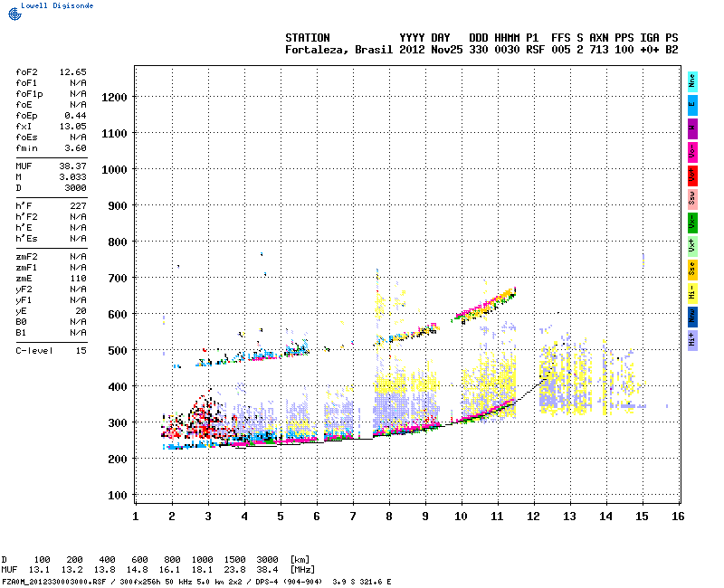This screenshot has width=724, height=588.
Task: Select the year value 2012
Action: tap(412, 50)
